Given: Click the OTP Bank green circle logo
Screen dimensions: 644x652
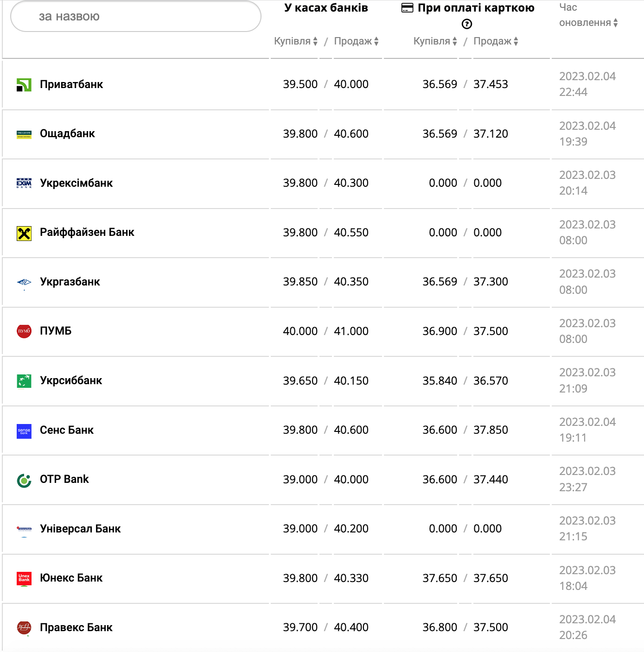Looking at the screenshot, I should (x=24, y=481).
